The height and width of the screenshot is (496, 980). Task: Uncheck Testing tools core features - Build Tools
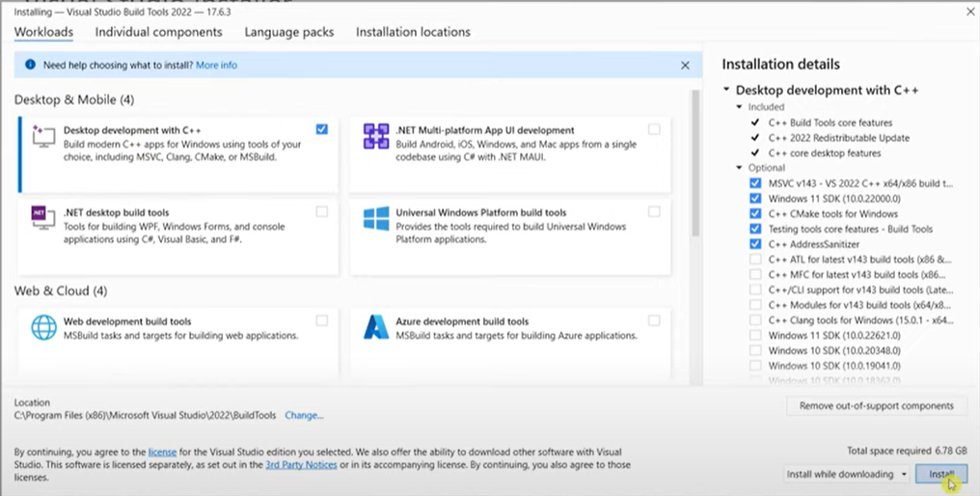coord(755,229)
